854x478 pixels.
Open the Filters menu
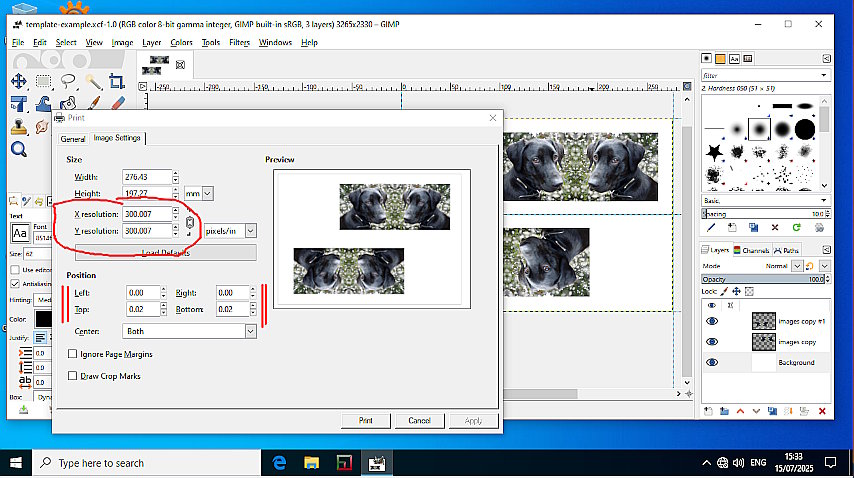click(239, 42)
